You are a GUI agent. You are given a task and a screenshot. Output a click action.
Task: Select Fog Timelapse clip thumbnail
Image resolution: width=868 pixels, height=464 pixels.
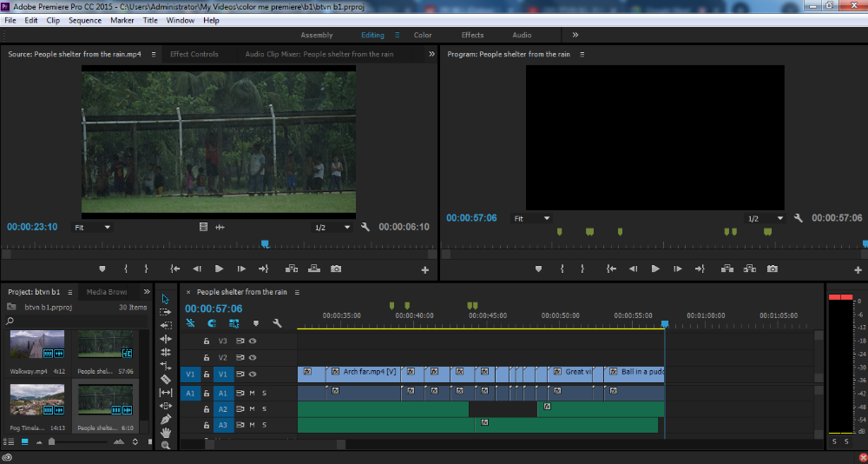click(x=37, y=400)
